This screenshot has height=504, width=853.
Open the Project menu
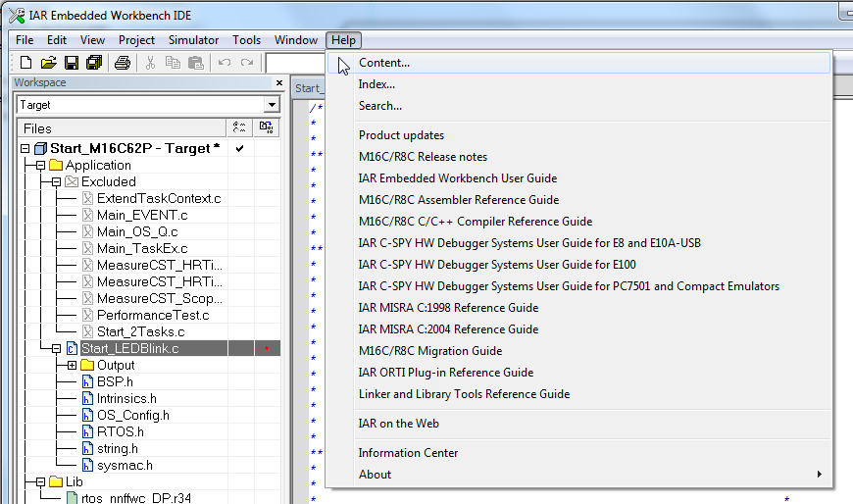pyautogui.click(x=136, y=40)
